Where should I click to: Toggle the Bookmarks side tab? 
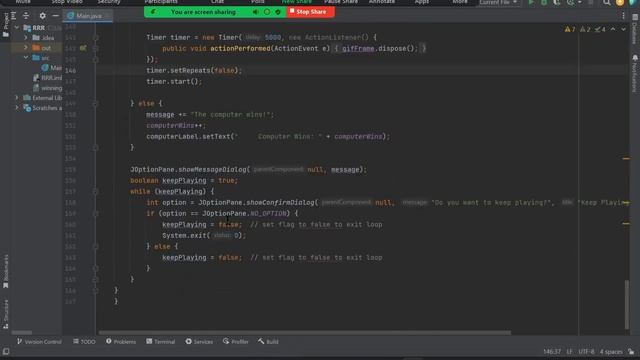pyautogui.click(x=6, y=271)
